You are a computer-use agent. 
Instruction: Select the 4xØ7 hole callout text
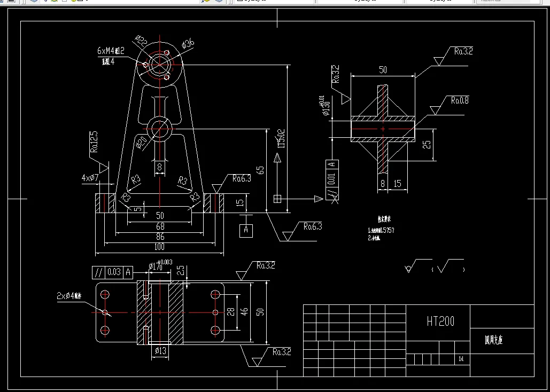[90, 178]
